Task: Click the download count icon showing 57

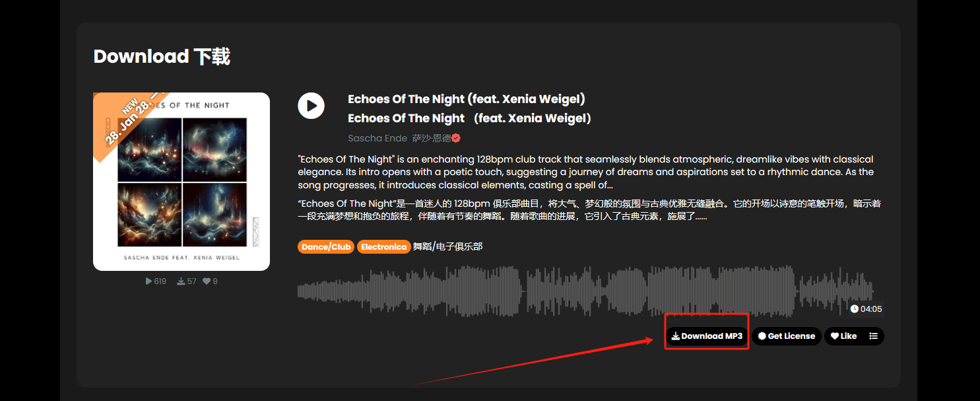Action: click(x=181, y=281)
